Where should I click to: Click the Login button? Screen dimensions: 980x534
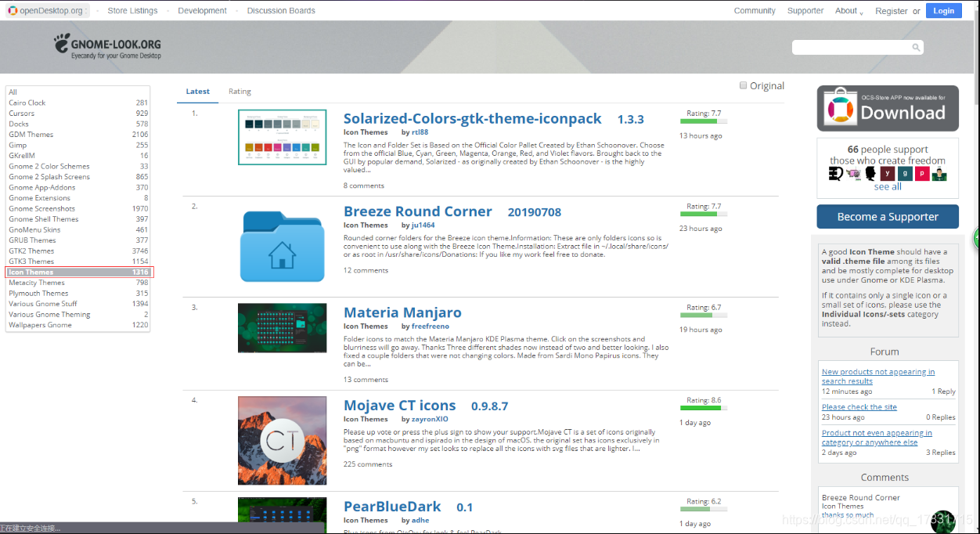pyautogui.click(x=943, y=11)
